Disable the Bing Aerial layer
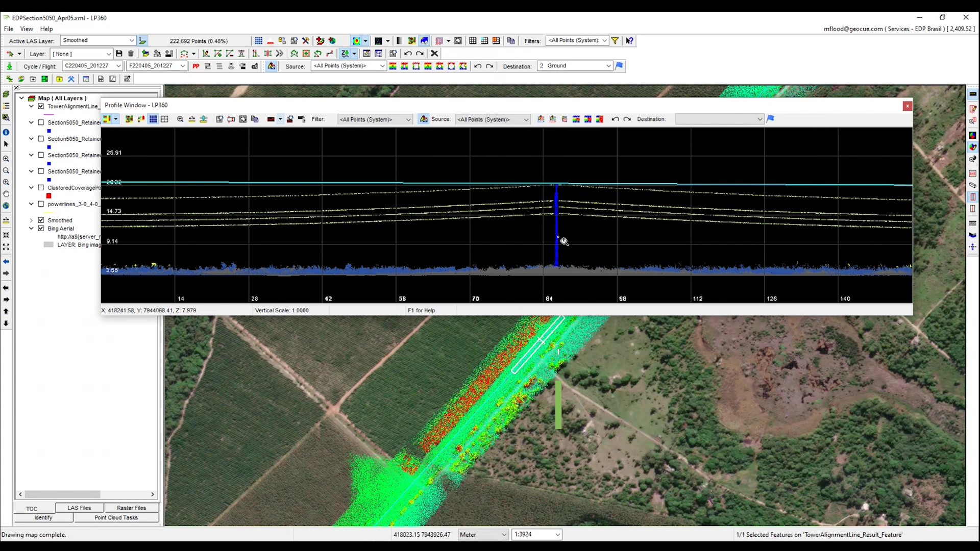This screenshot has height=551, width=980. click(41, 229)
